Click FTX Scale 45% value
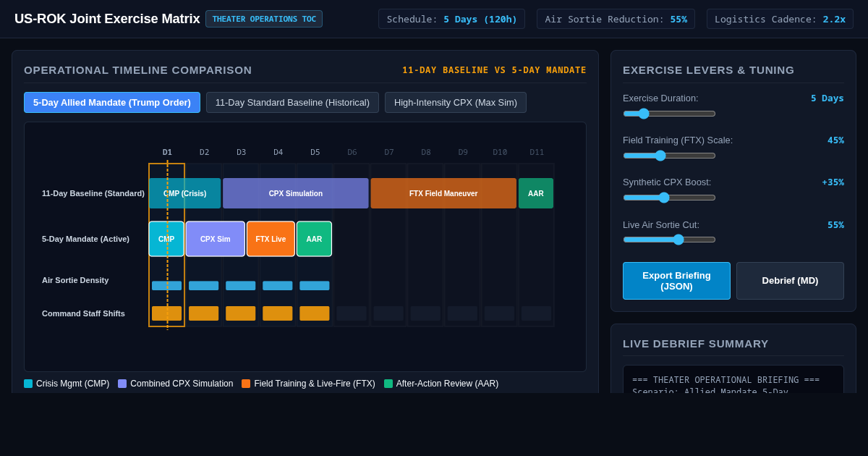The image size is (868, 456). (835, 140)
